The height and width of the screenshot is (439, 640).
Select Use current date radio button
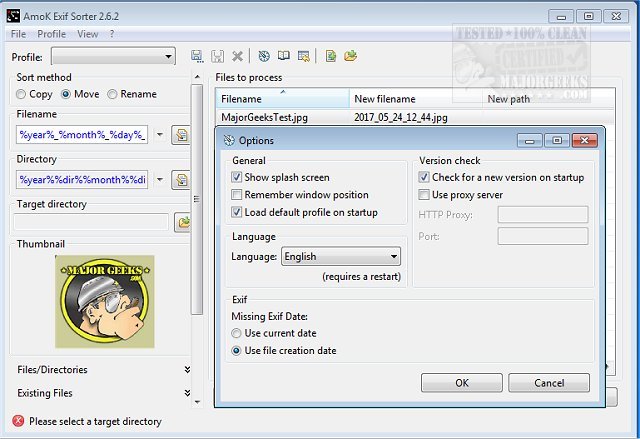(x=236, y=333)
